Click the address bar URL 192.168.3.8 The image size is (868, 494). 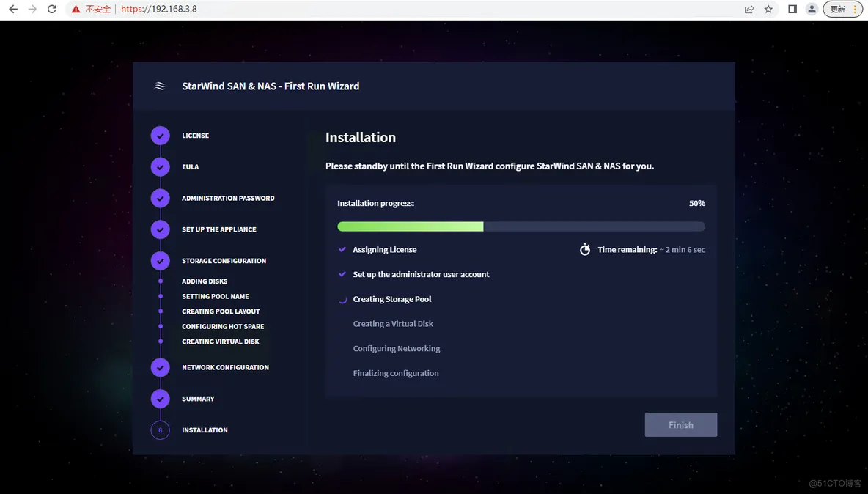coord(159,9)
